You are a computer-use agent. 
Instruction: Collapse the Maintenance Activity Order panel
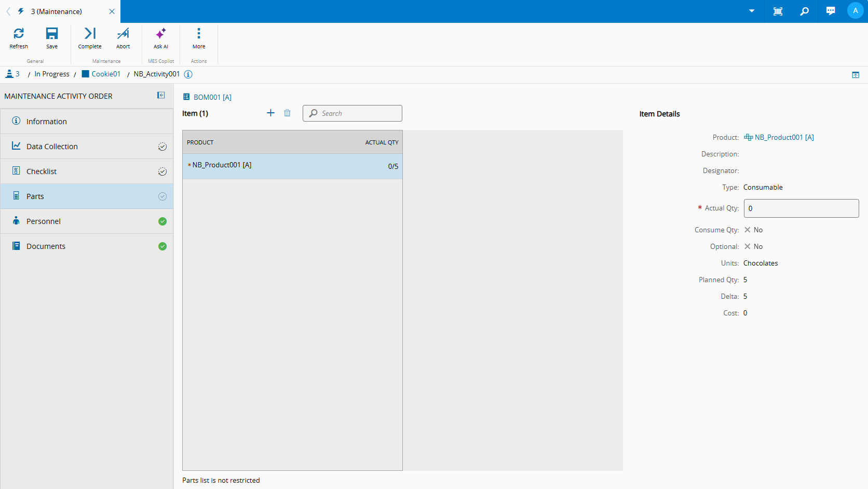tap(161, 96)
